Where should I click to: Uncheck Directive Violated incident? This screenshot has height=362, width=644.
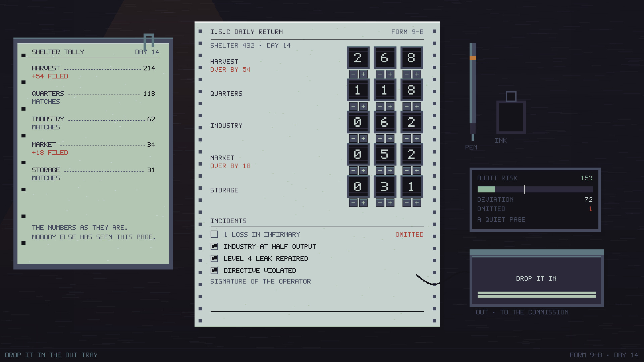coord(214,270)
